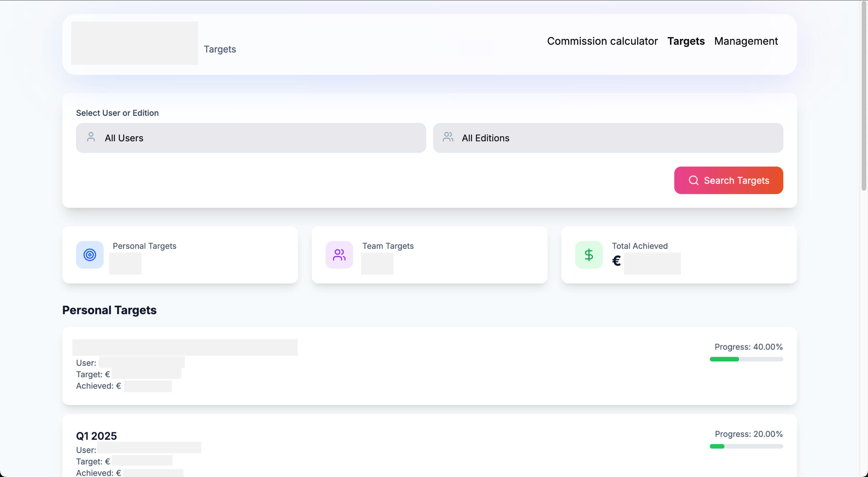Click the magnifier icon in Search Targets button
The image size is (868, 477).
pos(693,180)
